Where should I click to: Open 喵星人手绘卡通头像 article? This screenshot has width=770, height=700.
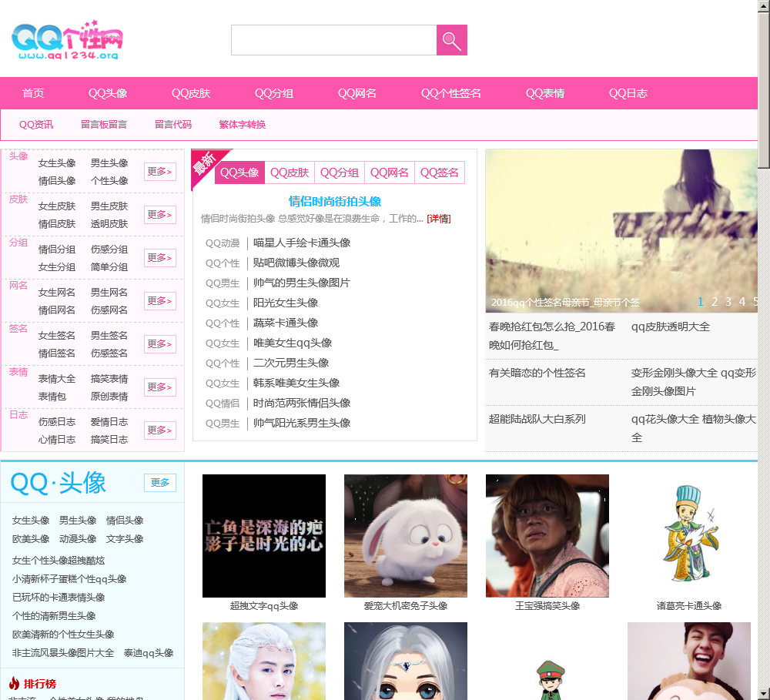(x=302, y=243)
